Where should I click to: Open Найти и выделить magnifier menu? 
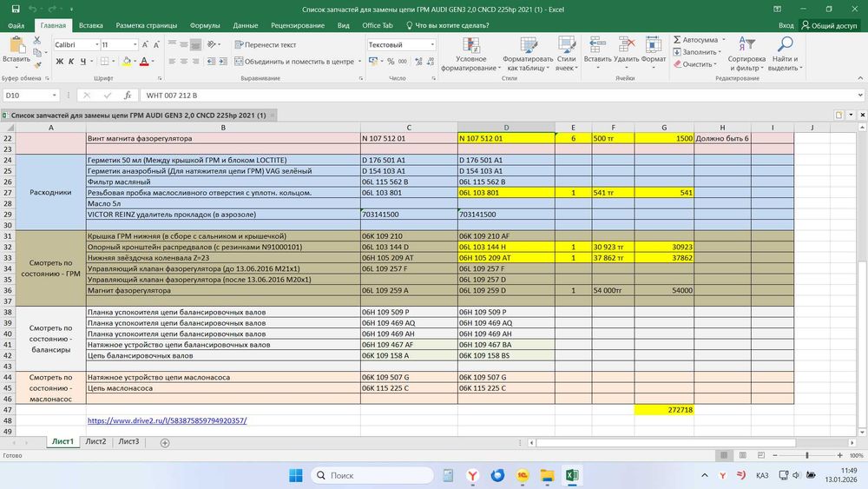click(x=785, y=54)
